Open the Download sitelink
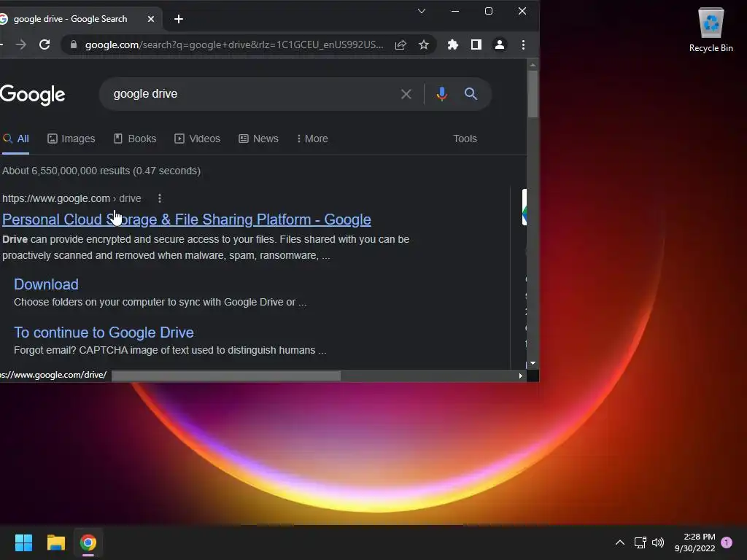Image resolution: width=747 pixels, height=560 pixels. pos(46,284)
